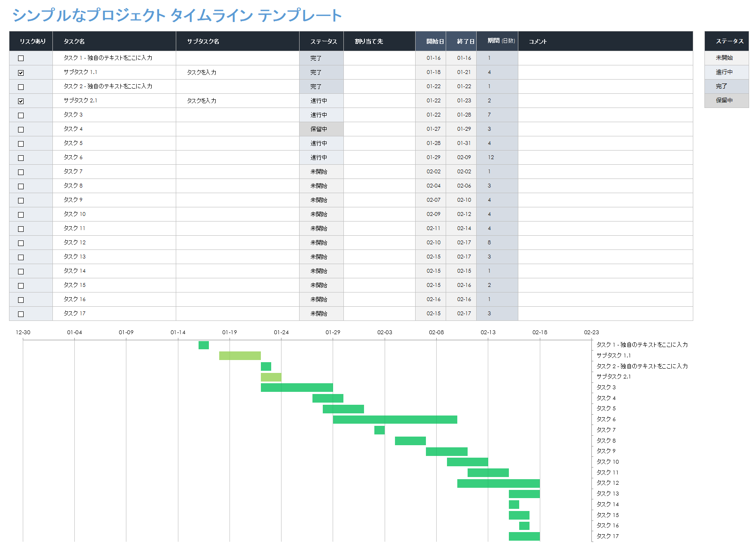Select 保留中 in the status legend
Image resolution: width=756 pixels, height=551 pixels.
click(727, 100)
